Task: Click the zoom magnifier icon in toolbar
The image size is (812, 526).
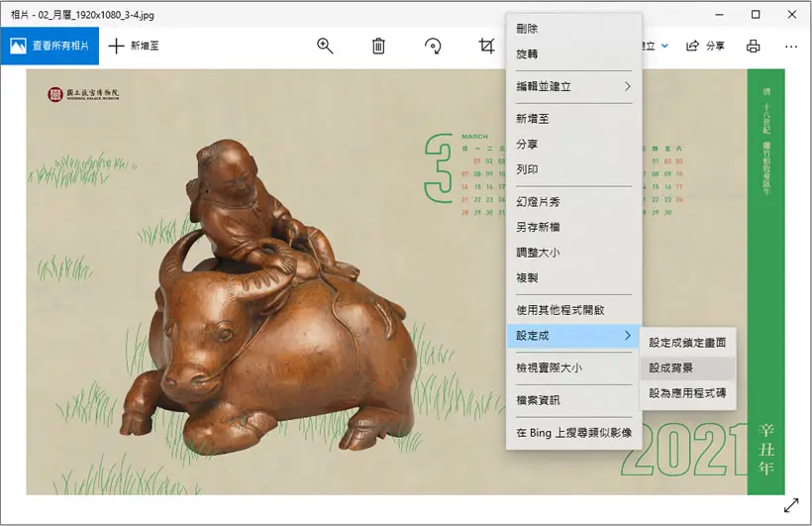Action: point(325,46)
